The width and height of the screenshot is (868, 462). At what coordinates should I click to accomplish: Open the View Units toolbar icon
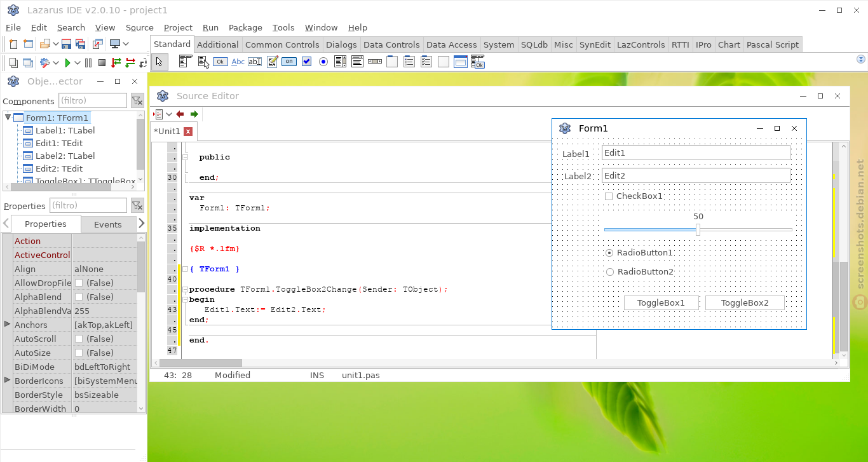click(x=13, y=62)
